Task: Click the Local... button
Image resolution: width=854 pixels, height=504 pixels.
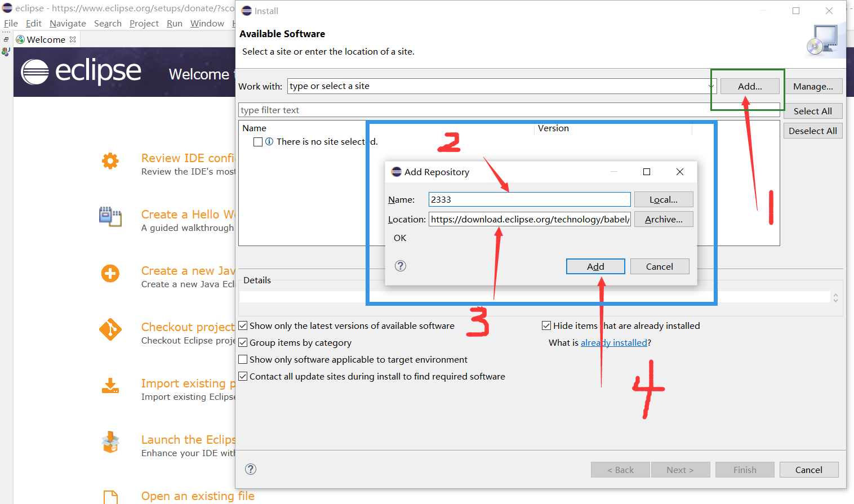Action: click(x=664, y=199)
